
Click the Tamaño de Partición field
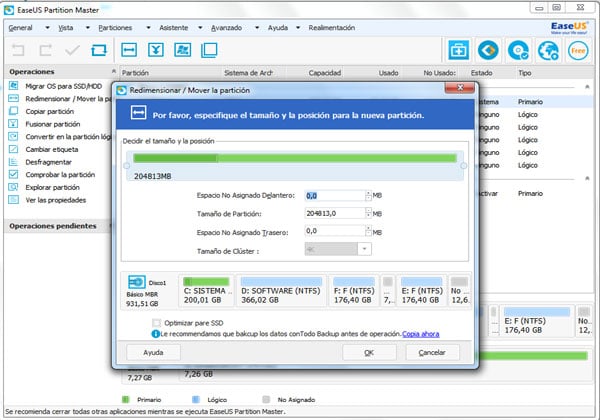pyautogui.click(x=335, y=213)
